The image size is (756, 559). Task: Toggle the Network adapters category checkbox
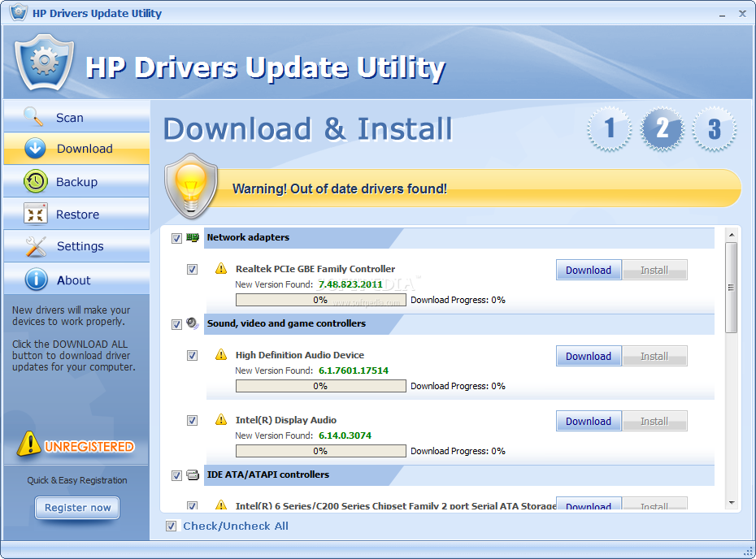(x=176, y=238)
